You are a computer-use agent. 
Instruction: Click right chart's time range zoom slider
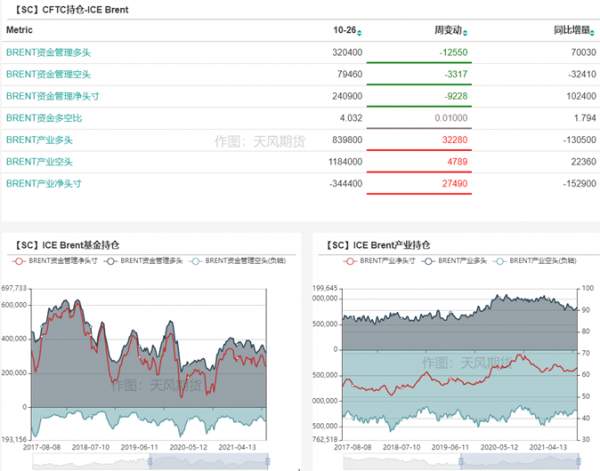point(518,460)
